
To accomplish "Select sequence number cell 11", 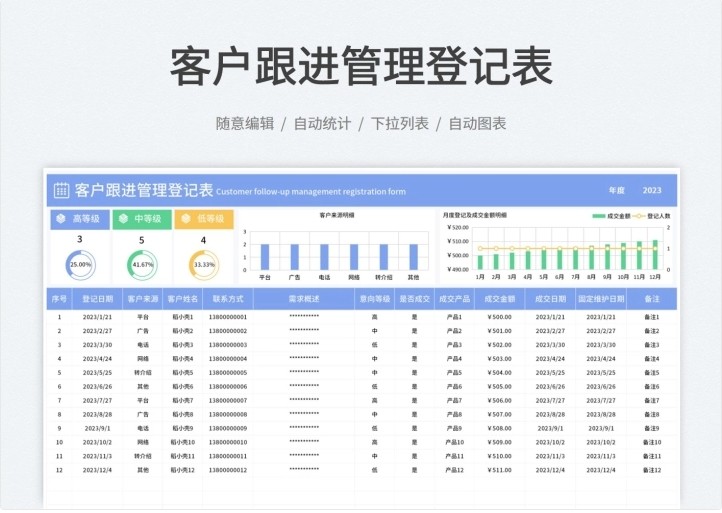I will point(59,456).
